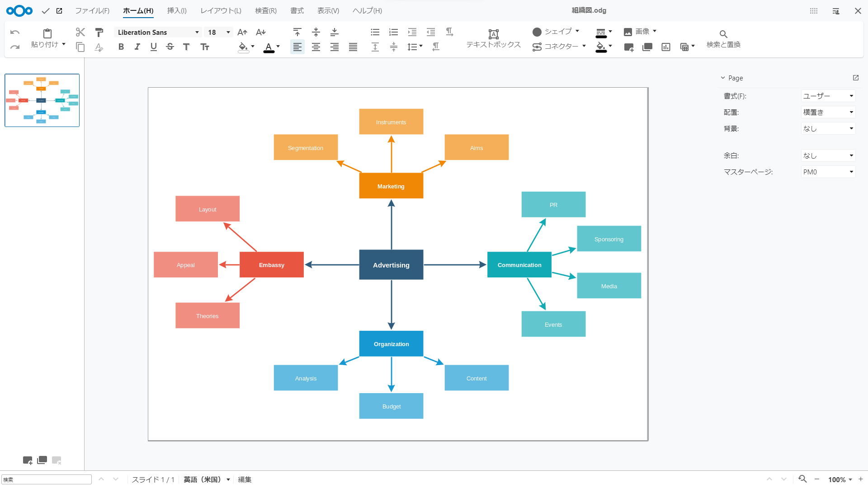Open search and replace tool
This screenshot has width=868, height=488.
723,38
